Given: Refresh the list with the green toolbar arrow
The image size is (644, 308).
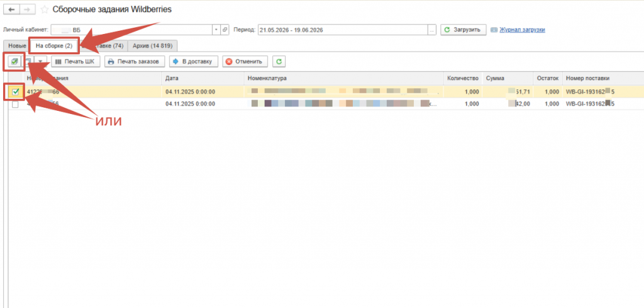Looking at the screenshot, I should click(279, 62).
